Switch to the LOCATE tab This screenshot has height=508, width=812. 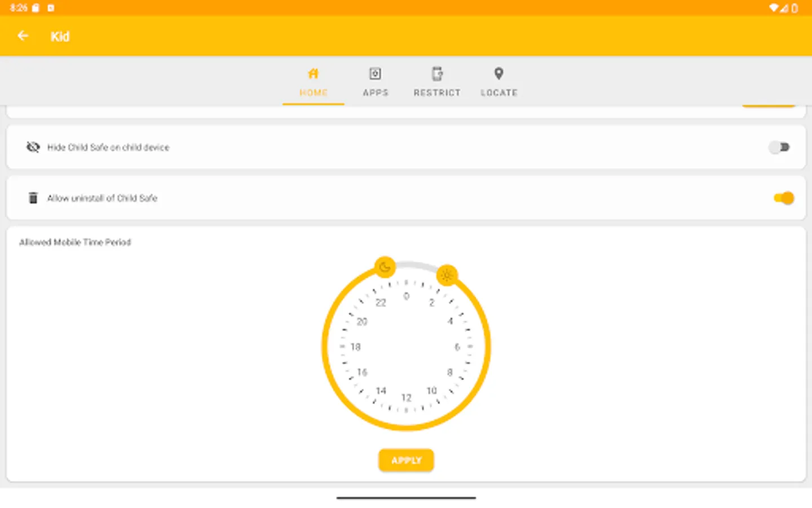coord(498,82)
